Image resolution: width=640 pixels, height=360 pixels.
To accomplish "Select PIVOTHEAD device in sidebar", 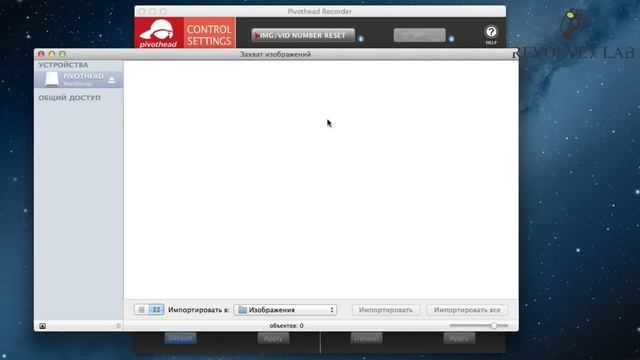I will tap(78, 80).
